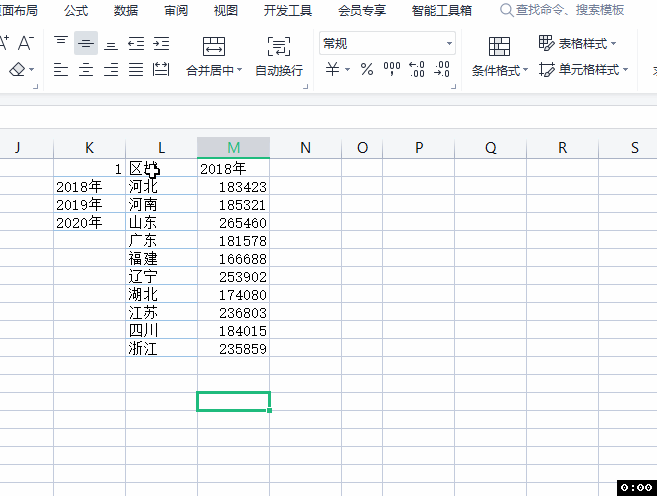Open the currency format dropdown arrow
657x496 pixels.
click(347, 69)
